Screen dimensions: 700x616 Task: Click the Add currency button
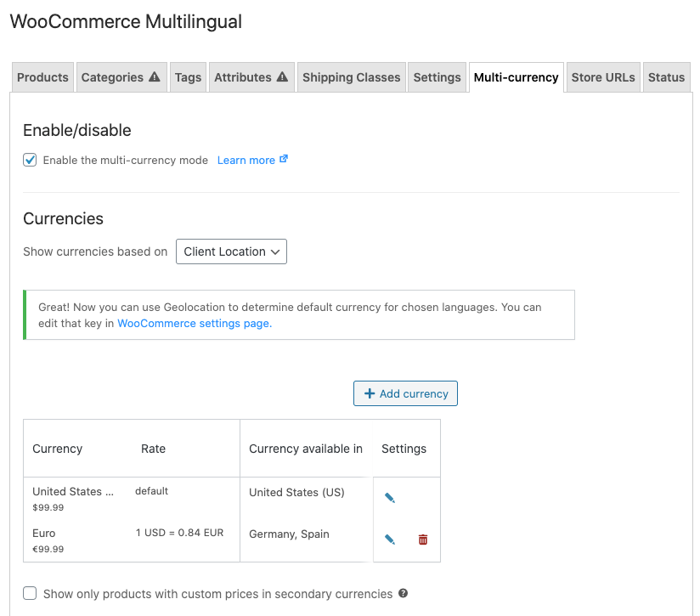pos(405,393)
